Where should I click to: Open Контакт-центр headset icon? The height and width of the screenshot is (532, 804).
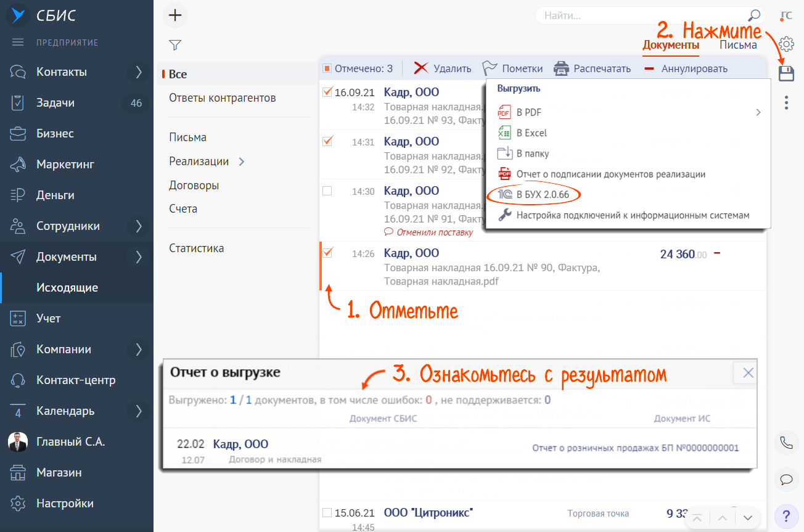(x=18, y=380)
